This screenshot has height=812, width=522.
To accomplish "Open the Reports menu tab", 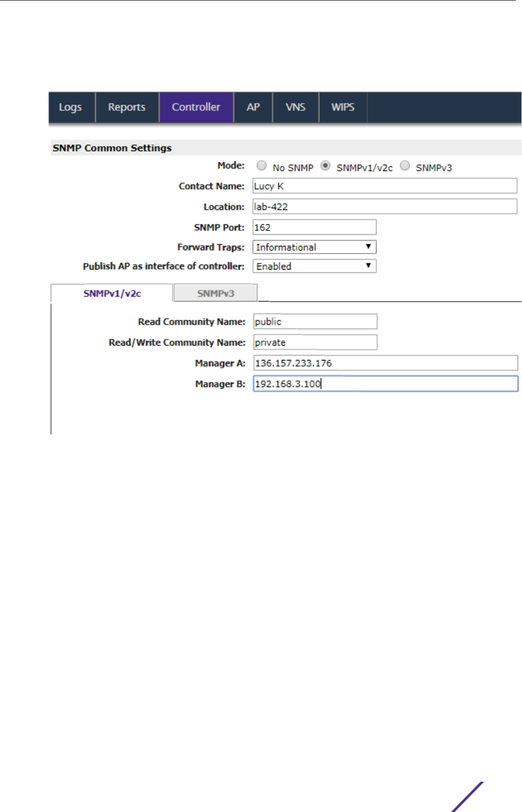I will pos(127,107).
